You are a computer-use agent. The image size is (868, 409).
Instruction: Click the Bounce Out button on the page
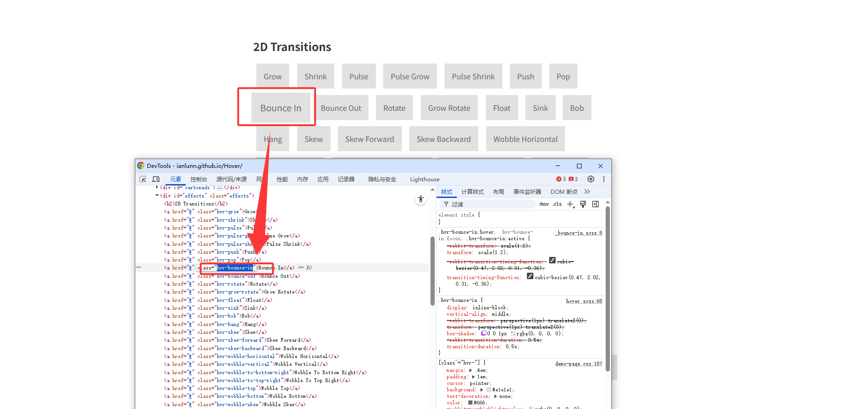pos(341,108)
